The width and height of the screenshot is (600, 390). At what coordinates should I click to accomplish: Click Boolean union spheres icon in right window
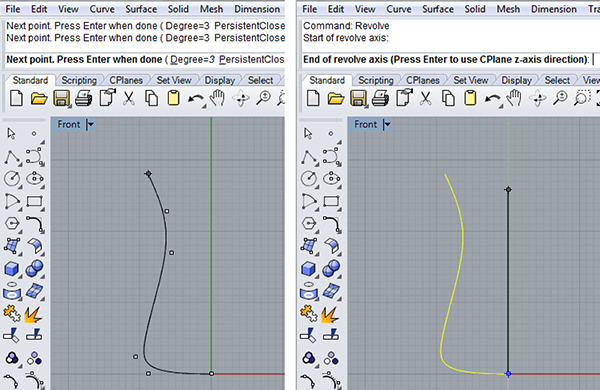(x=331, y=269)
